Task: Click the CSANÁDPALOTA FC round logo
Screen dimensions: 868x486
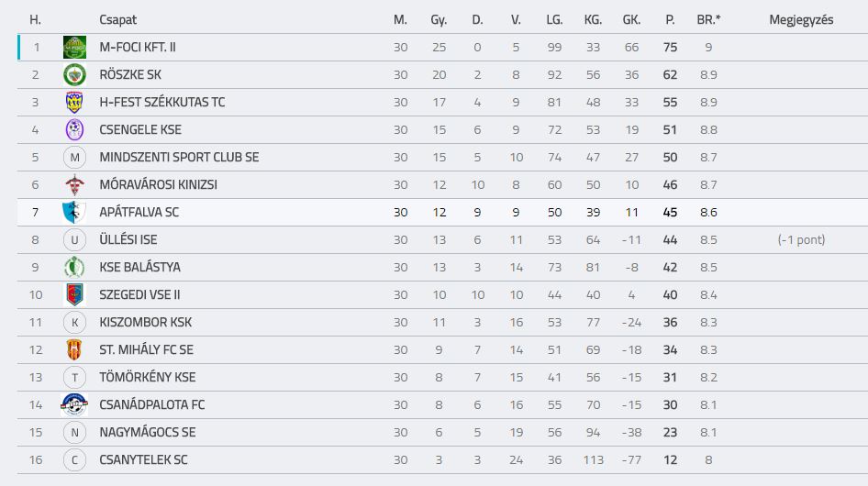Action: click(74, 404)
